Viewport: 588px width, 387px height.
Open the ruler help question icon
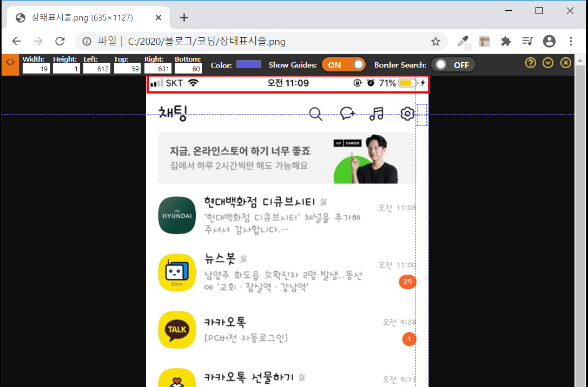[530, 63]
